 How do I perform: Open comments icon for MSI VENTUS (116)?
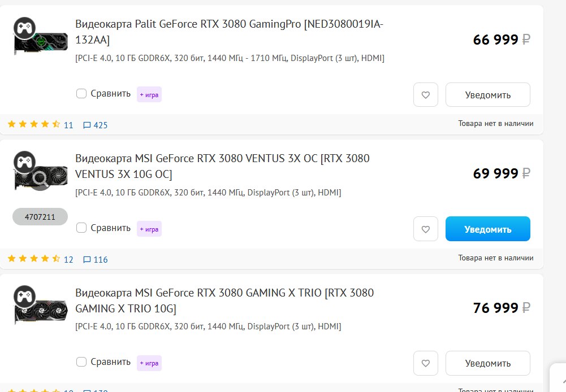87,260
